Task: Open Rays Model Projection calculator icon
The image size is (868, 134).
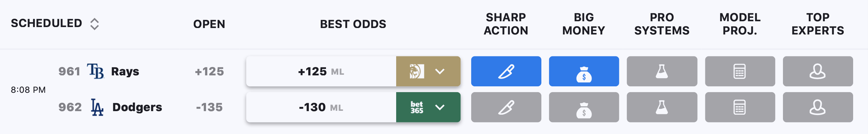Action: coord(740,71)
